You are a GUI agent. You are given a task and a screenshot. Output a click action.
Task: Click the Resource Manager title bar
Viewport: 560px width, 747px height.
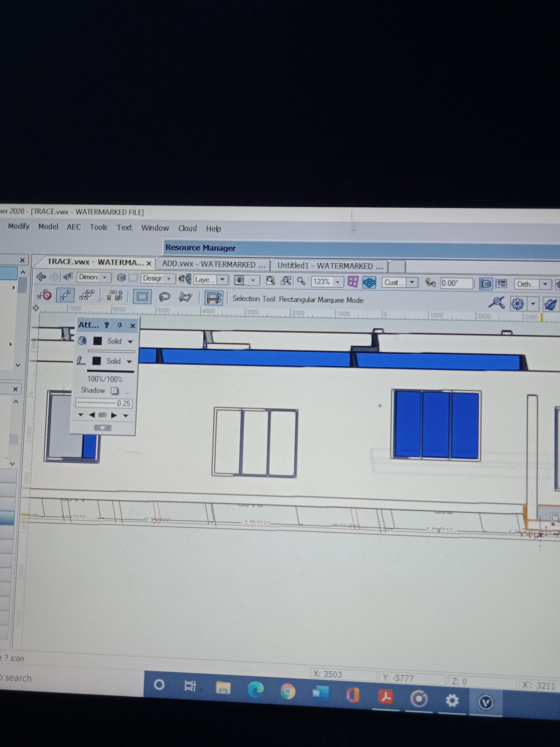[x=200, y=248]
